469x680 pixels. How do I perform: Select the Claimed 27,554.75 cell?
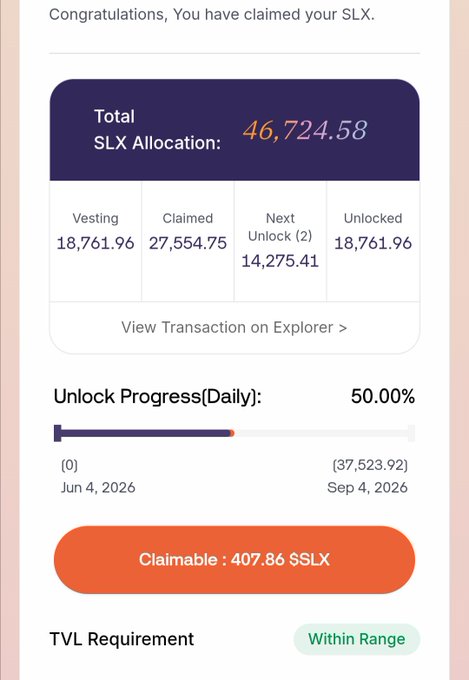tap(188, 241)
